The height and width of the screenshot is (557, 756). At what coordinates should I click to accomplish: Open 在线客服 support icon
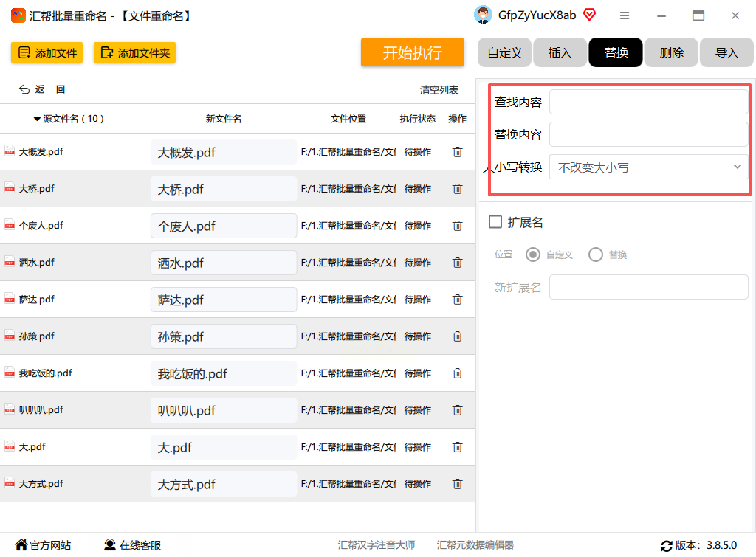point(110,545)
